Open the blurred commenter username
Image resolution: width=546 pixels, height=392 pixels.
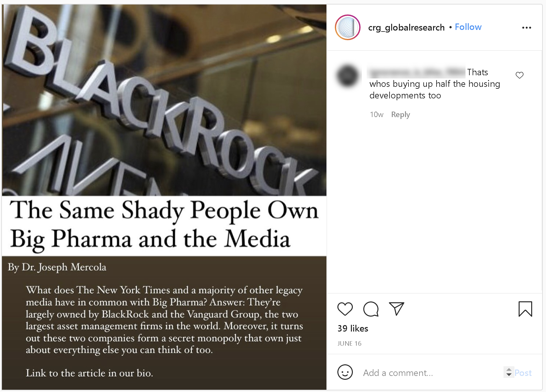point(417,72)
